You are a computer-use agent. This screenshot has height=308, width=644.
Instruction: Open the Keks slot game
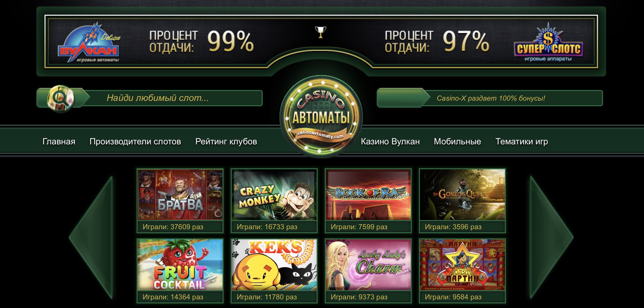click(x=274, y=271)
